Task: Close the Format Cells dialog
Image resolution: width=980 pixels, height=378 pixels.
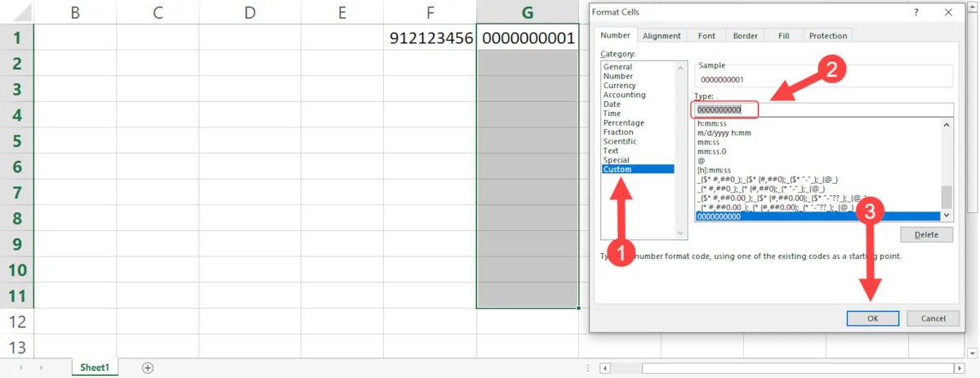Action: pyautogui.click(x=947, y=12)
